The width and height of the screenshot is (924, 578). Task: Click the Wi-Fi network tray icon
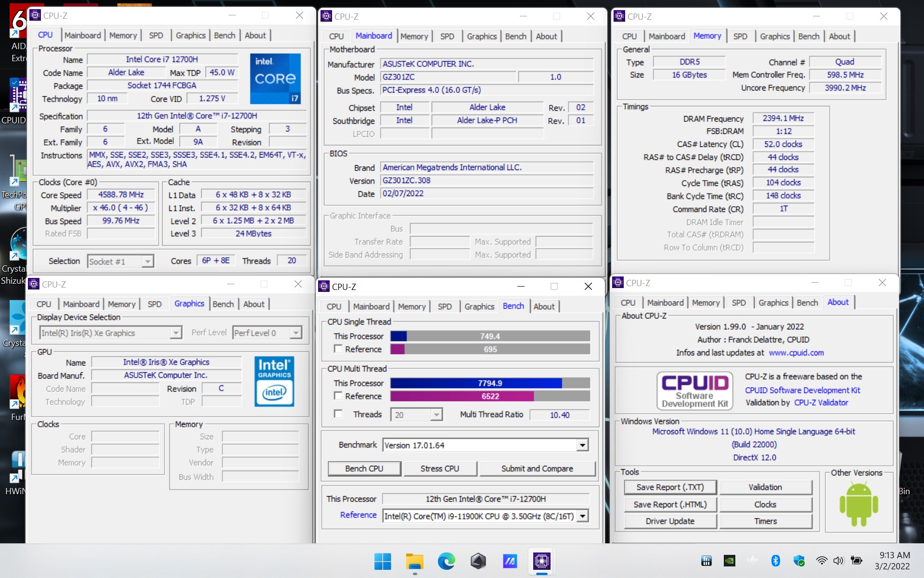(821, 561)
